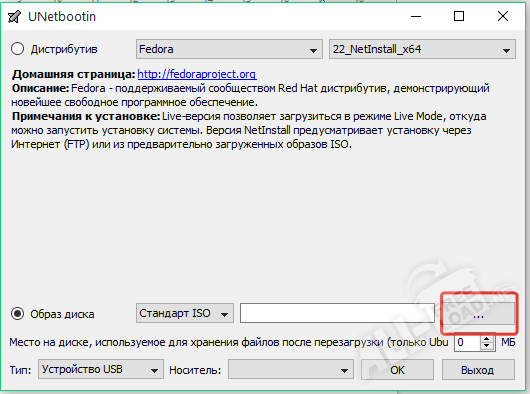Minimize the UNetbootin window

[416, 16]
